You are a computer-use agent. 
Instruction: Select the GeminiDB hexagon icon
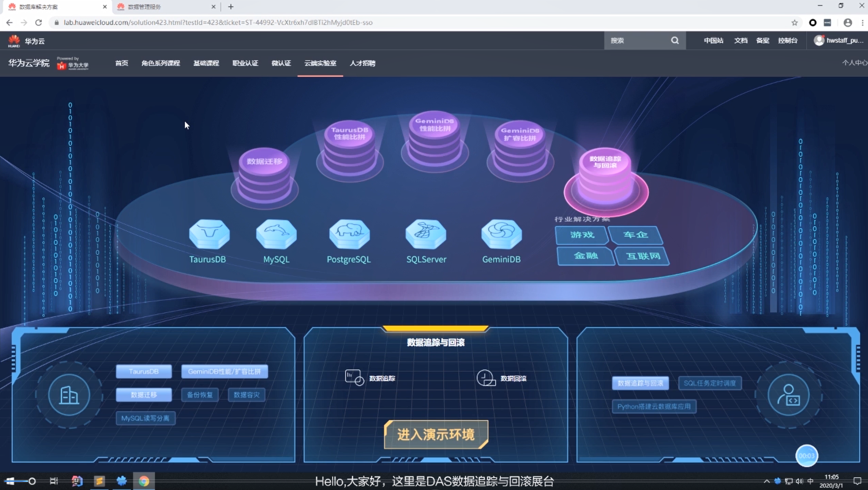[x=502, y=234]
